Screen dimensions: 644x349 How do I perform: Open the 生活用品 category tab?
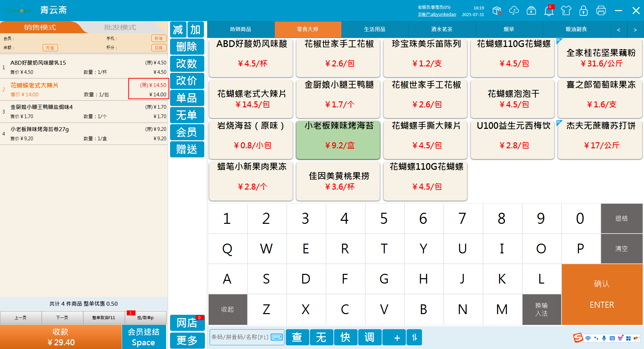[x=375, y=30]
